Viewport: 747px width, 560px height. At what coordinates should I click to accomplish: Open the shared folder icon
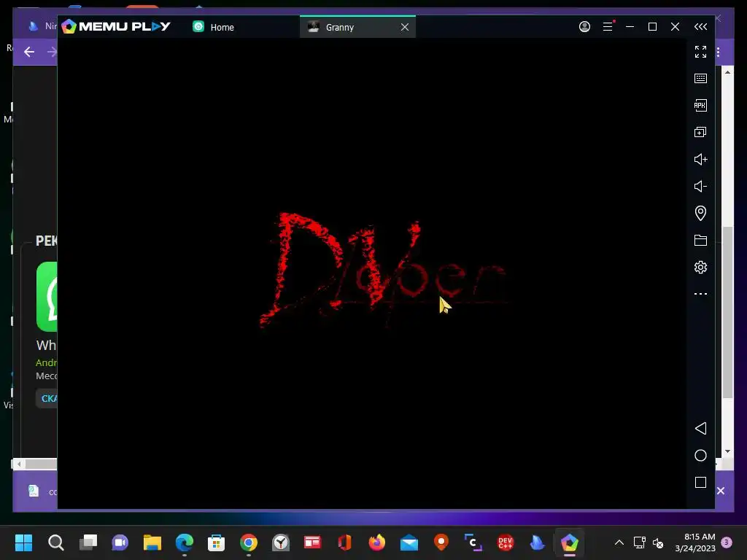700,240
